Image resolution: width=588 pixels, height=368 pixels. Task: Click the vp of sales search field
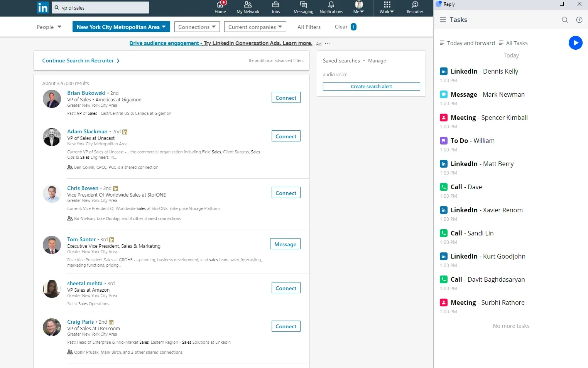[100, 8]
